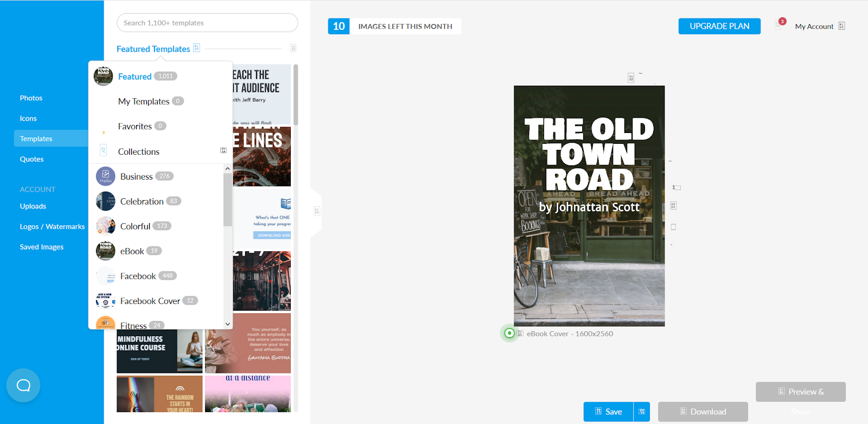Click the template grid scrollbar thumb
The image size is (868, 424).
pyautogui.click(x=296, y=95)
